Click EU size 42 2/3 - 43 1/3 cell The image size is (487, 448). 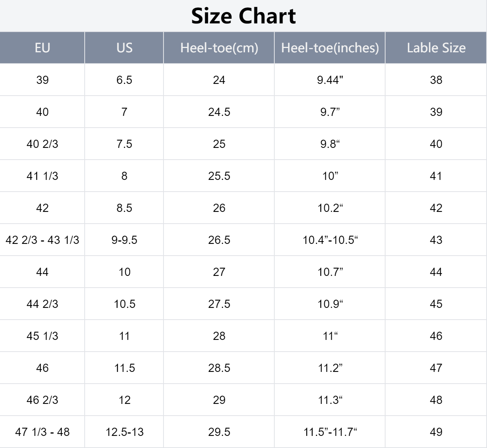(x=42, y=240)
